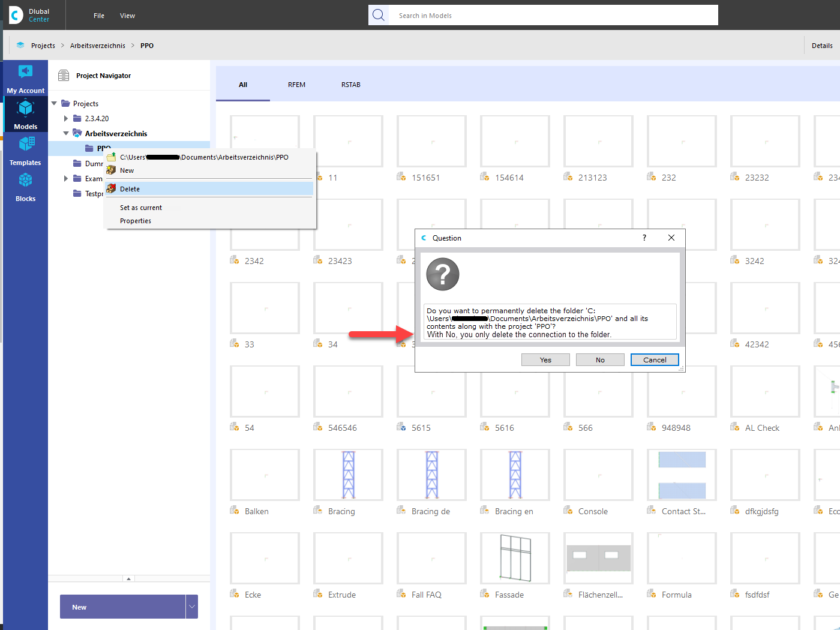Choose Delete from the context menu
Image resolution: width=840 pixels, height=630 pixels.
tap(209, 189)
